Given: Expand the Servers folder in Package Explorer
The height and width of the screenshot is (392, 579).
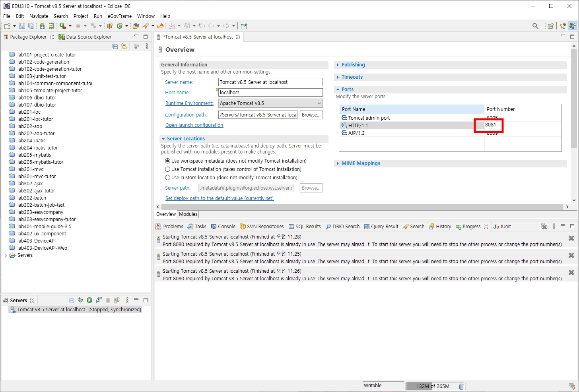Looking at the screenshot, I should coord(6,255).
